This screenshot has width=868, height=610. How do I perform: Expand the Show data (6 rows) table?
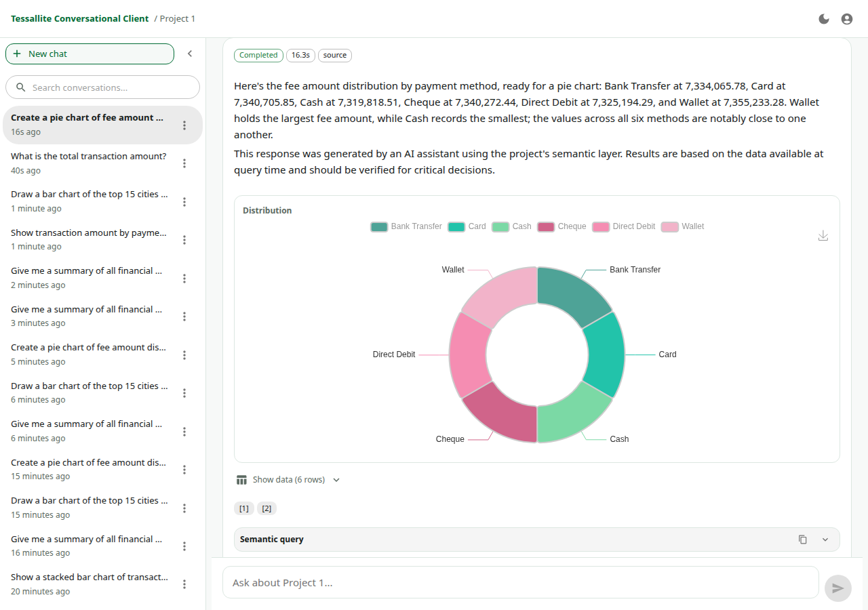pyautogui.click(x=288, y=480)
